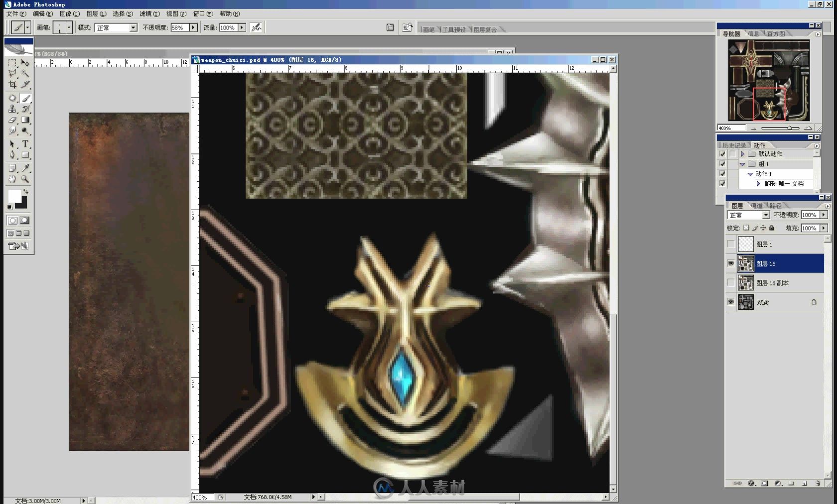Select the History Brush tool
Screen dimensions: 837x504
[25, 109]
